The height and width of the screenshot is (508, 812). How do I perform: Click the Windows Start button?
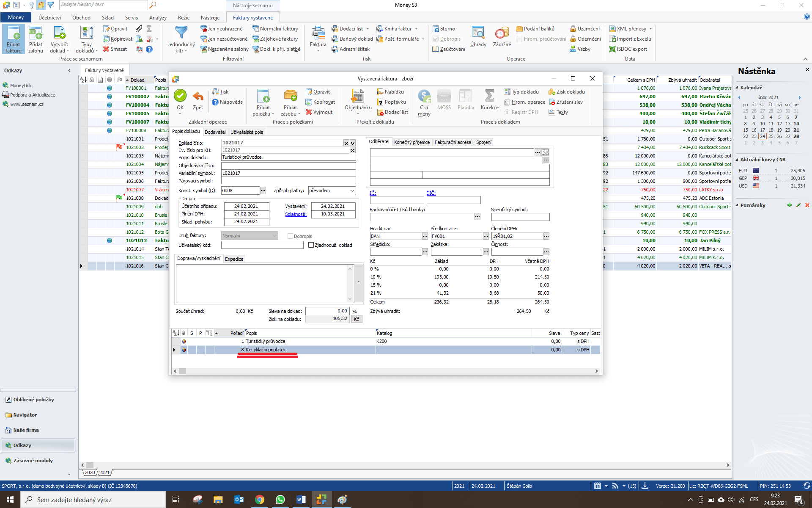pyautogui.click(x=10, y=500)
